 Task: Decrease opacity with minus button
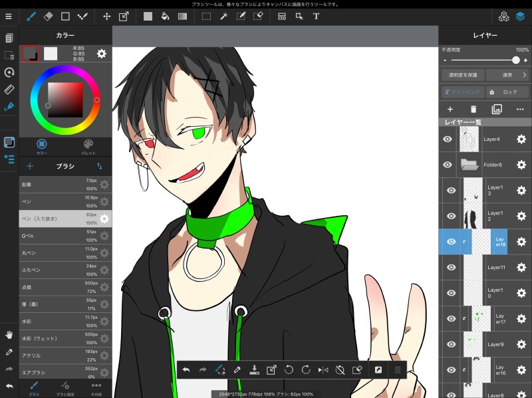[445, 60]
